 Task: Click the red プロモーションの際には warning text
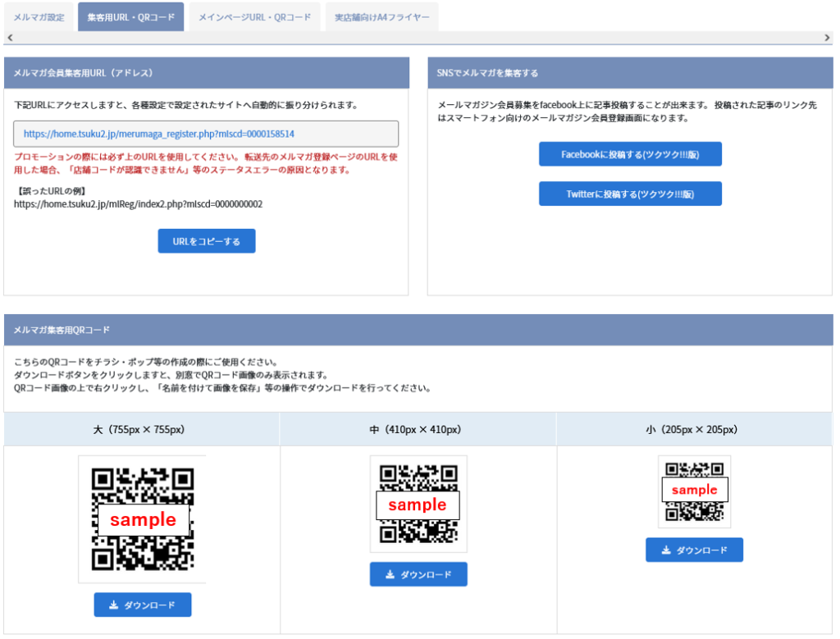[x=206, y=163]
